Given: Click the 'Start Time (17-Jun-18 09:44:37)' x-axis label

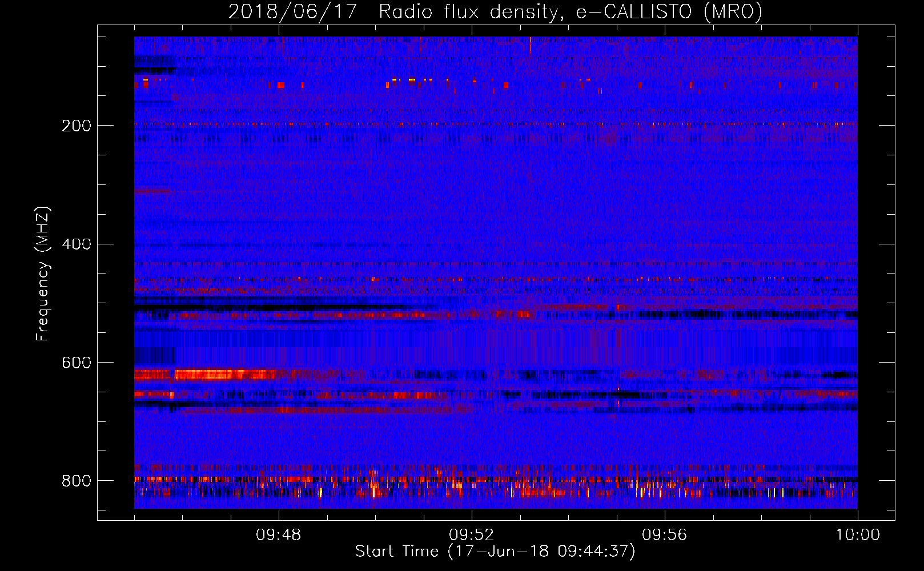Looking at the screenshot, I should pyautogui.click(x=495, y=552).
